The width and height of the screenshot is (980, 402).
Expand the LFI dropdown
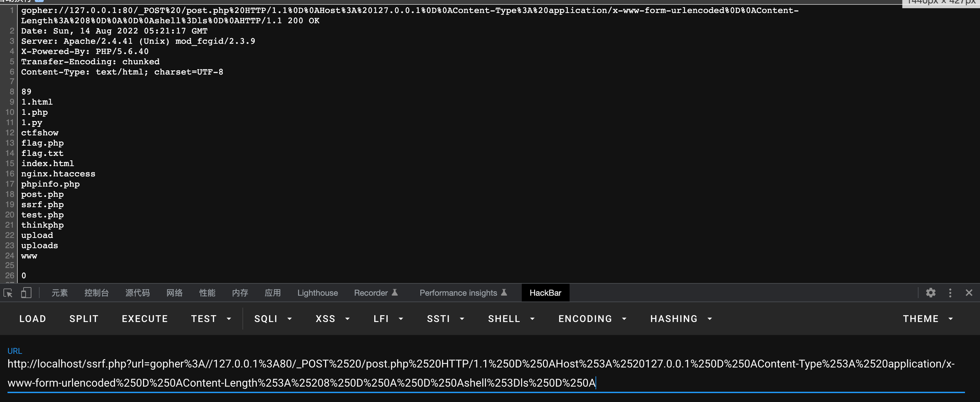coord(388,319)
